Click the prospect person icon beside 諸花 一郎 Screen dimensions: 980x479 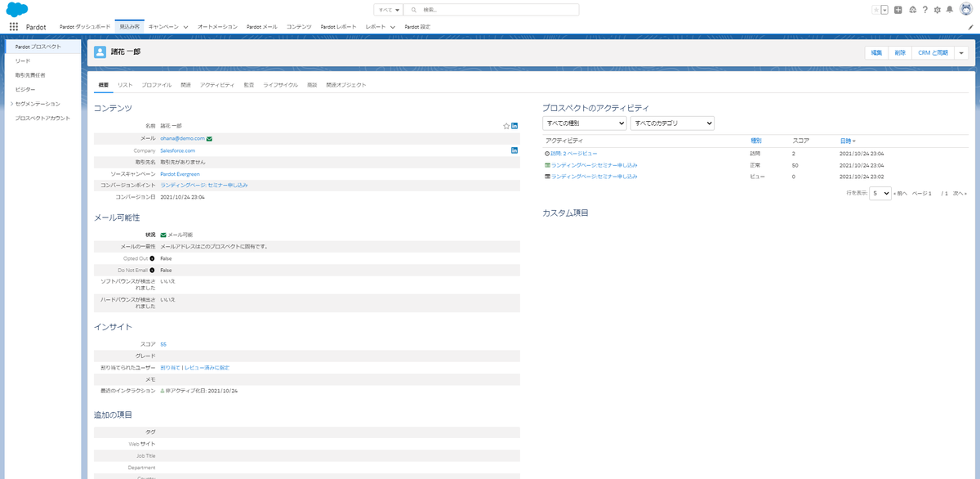100,52
